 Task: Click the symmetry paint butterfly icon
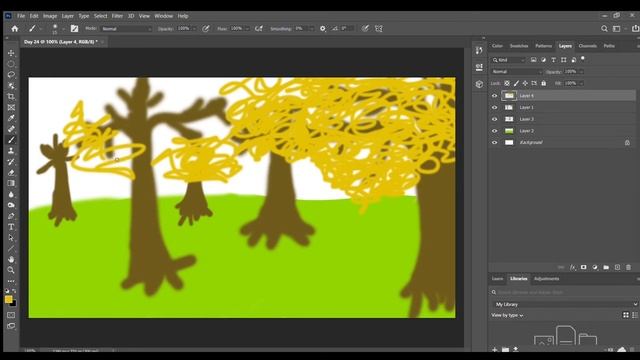pos(379,29)
